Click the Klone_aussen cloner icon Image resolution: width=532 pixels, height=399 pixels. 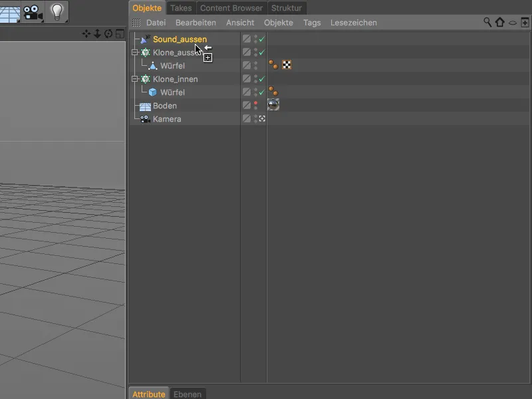pyautogui.click(x=145, y=53)
